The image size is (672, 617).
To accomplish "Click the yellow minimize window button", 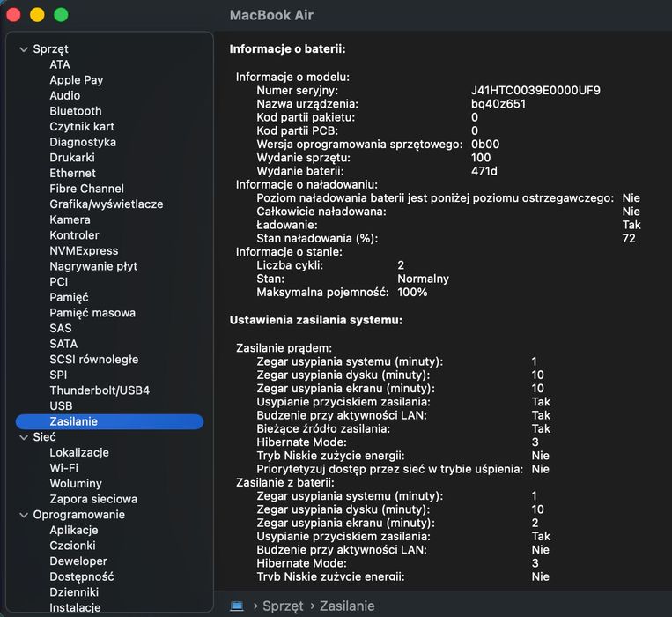I will coord(37,15).
